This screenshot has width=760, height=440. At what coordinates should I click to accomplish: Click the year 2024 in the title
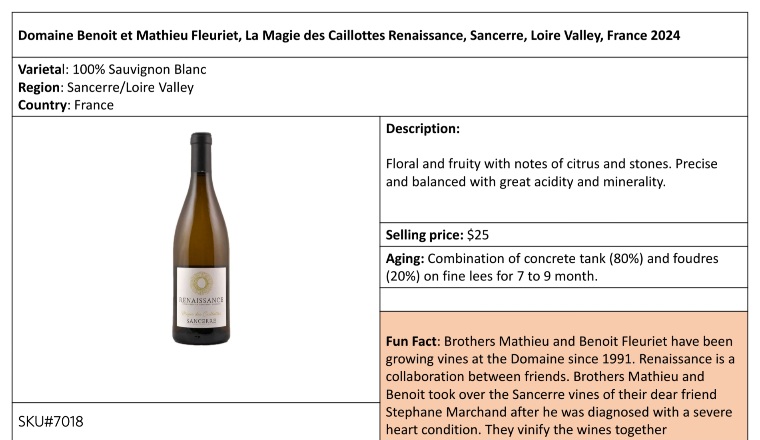click(665, 35)
